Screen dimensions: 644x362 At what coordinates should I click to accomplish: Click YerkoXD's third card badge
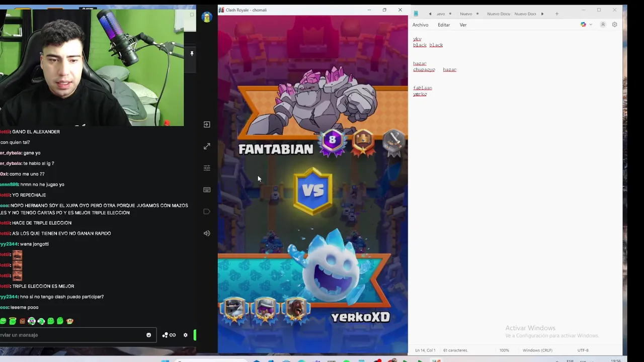[296, 310]
